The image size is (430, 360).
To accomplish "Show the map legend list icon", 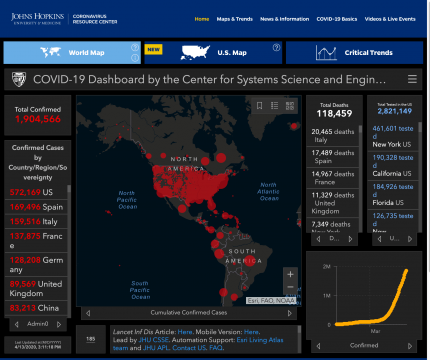I will point(275,106).
